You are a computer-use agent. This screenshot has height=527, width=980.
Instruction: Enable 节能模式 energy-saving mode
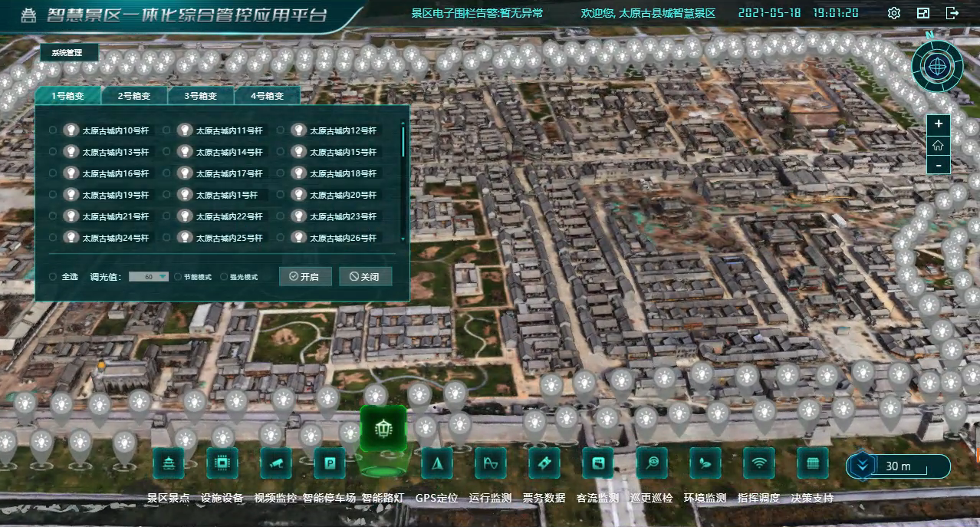[178, 276]
